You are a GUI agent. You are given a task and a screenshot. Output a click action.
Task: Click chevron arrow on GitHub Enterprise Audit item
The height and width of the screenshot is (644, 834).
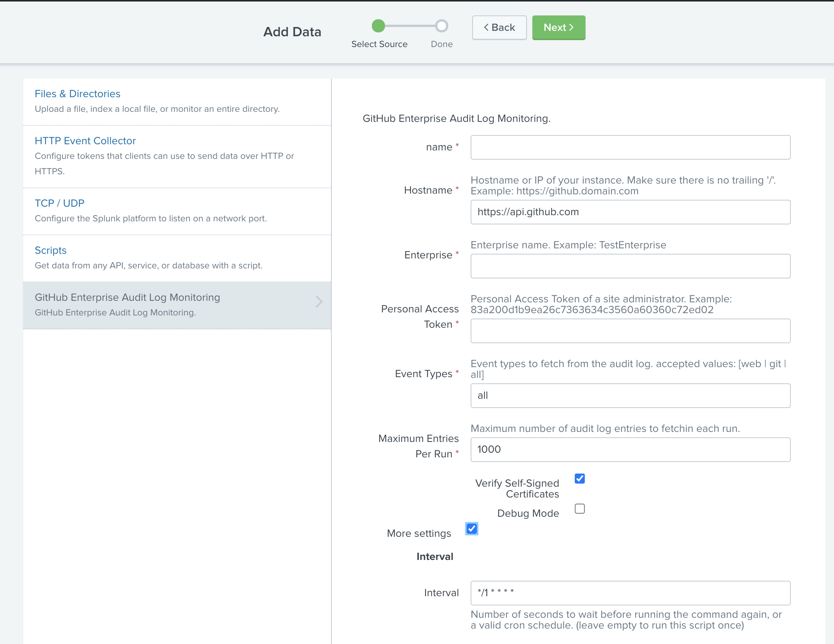[319, 302]
